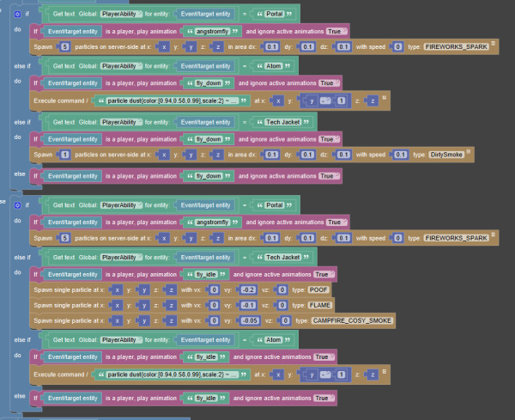
Task: Edit the speed value in the DirtySmoke row
Action: point(400,155)
